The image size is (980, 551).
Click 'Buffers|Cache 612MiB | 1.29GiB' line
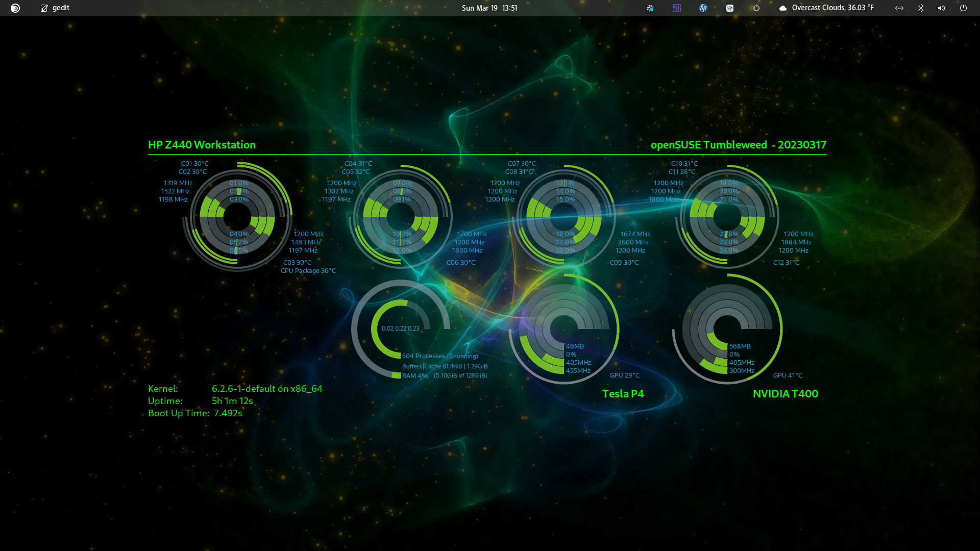point(445,366)
